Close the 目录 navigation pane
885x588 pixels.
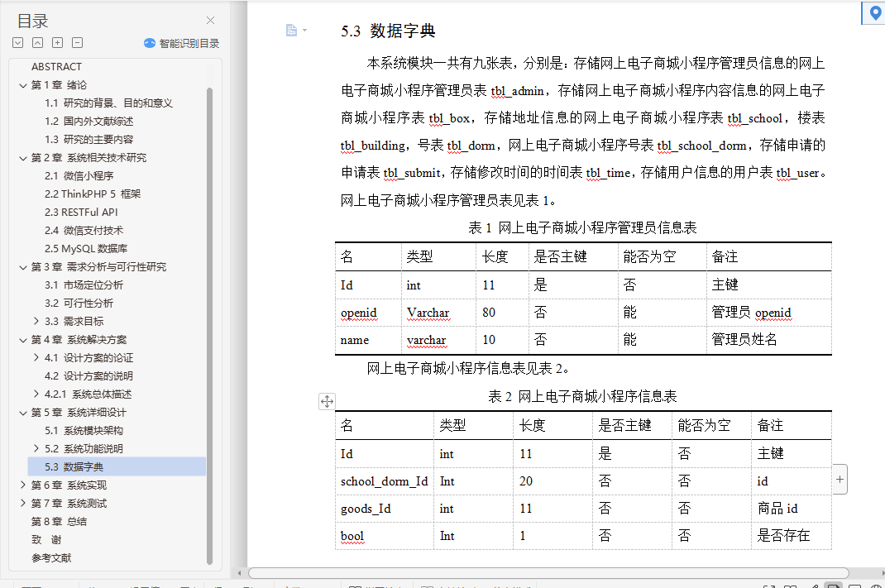(x=211, y=21)
